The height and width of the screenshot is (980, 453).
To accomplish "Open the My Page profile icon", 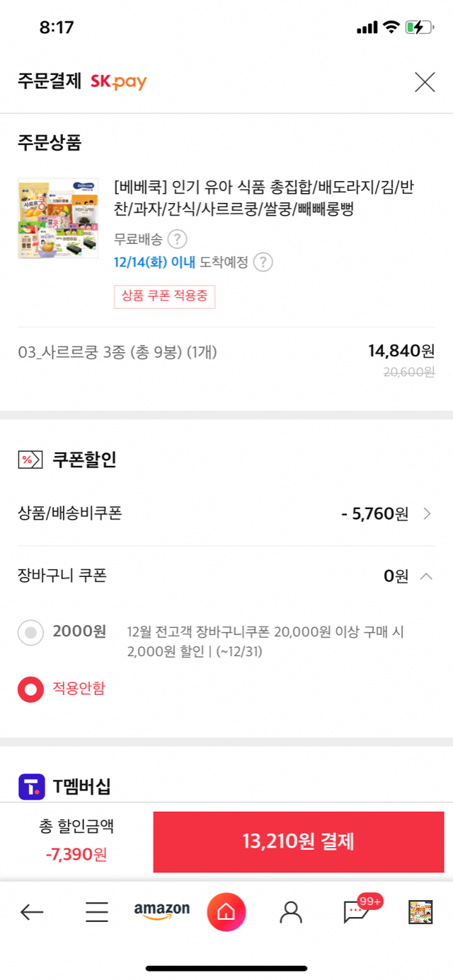I will coord(290,912).
